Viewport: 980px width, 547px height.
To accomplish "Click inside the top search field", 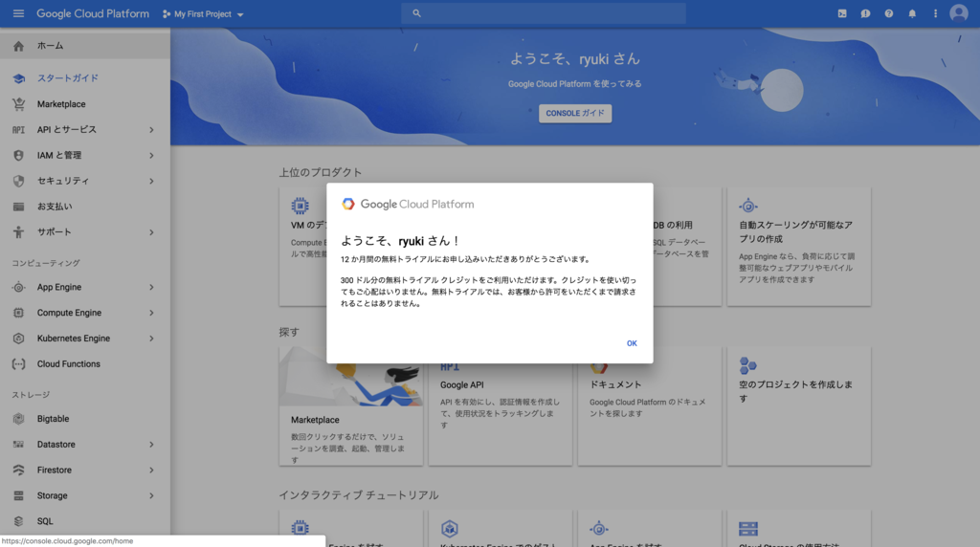I will point(544,13).
